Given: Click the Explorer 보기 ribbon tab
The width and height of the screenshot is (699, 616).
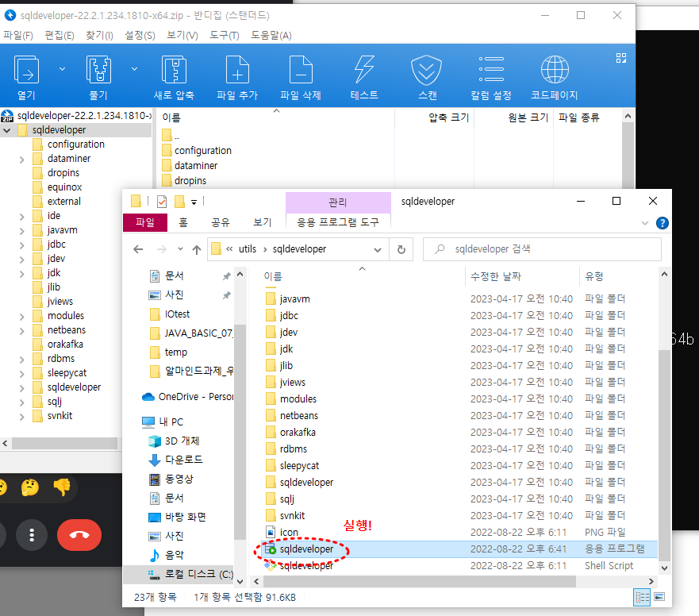Looking at the screenshot, I should (263, 222).
